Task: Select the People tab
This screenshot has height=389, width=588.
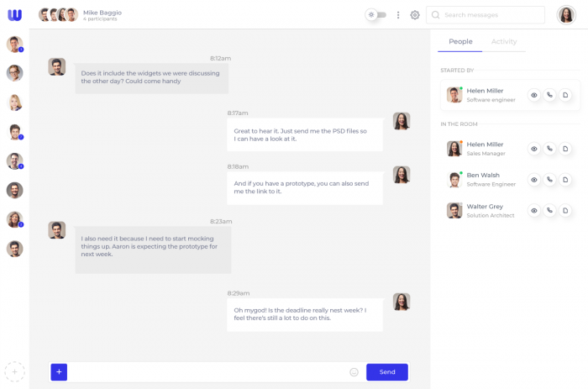Action: (x=460, y=42)
